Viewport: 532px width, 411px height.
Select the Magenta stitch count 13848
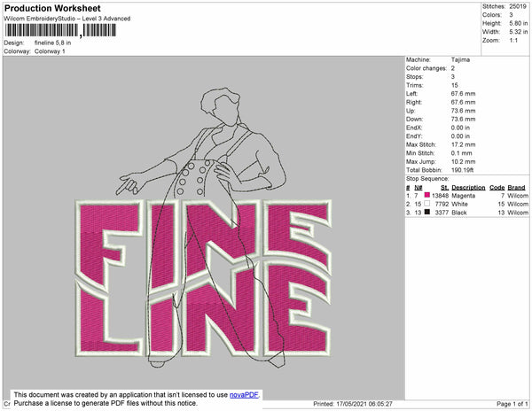pos(440,196)
